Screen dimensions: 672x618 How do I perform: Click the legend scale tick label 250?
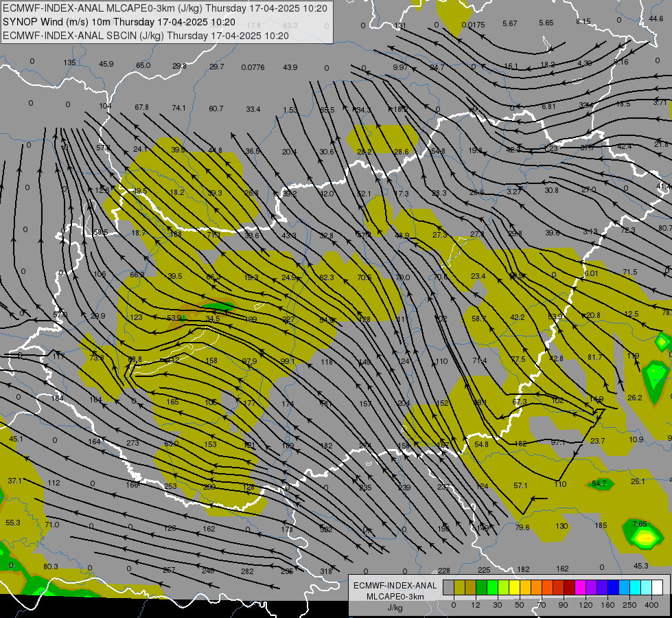(x=629, y=605)
